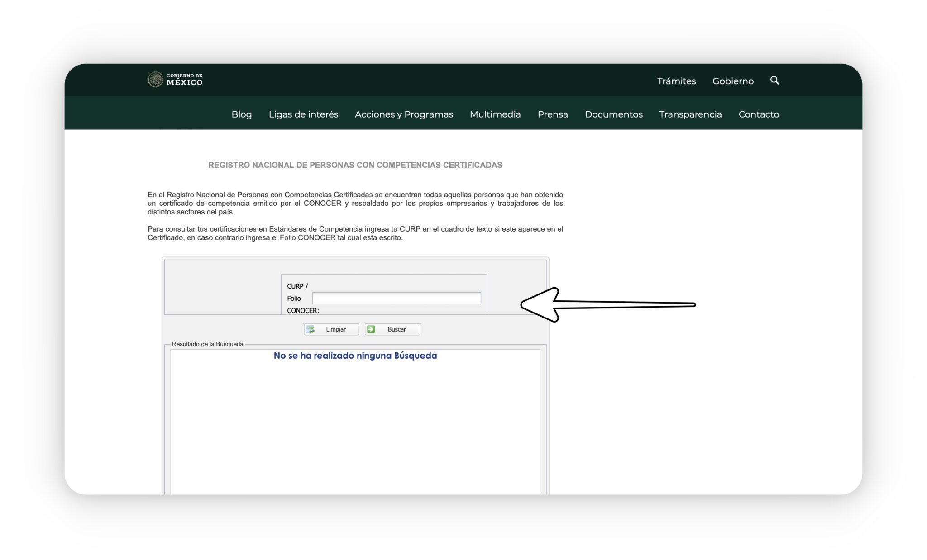Open the Transparencia link
This screenshot has width=927, height=560.
pyautogui.click(x=690, y=114)
